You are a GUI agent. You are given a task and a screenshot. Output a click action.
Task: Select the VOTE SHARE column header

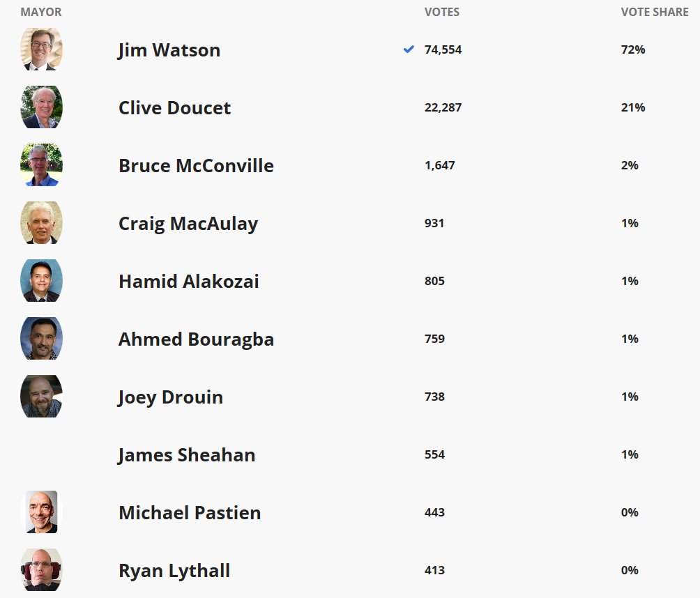coord(655,13)
